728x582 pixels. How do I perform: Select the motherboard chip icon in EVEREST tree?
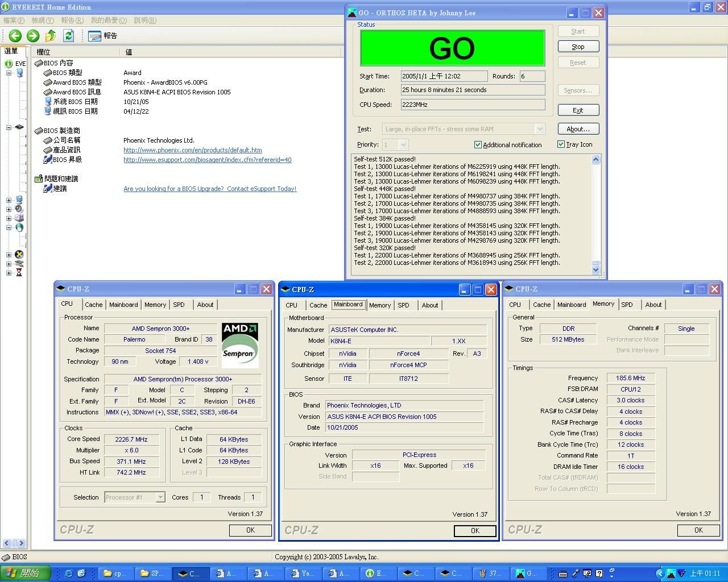tap(19, 127)
